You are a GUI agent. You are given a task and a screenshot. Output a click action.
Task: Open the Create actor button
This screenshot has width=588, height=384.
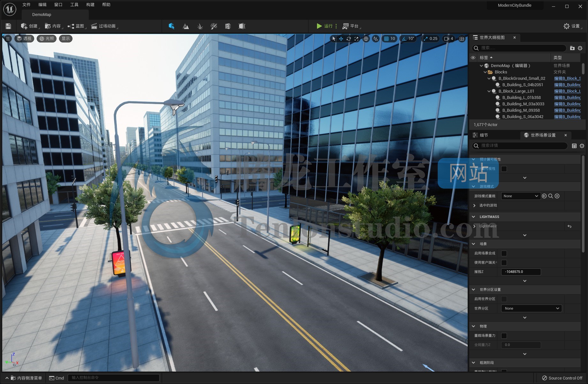[30, 26]
